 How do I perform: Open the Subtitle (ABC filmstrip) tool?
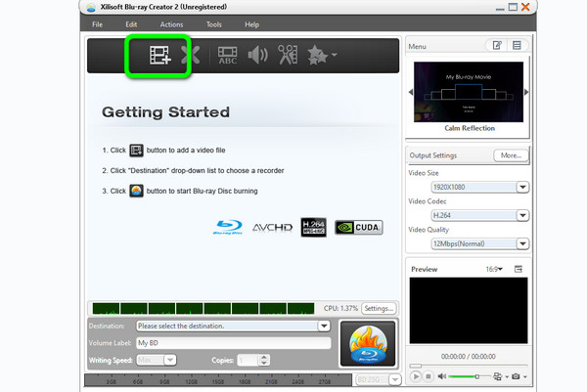228,56
